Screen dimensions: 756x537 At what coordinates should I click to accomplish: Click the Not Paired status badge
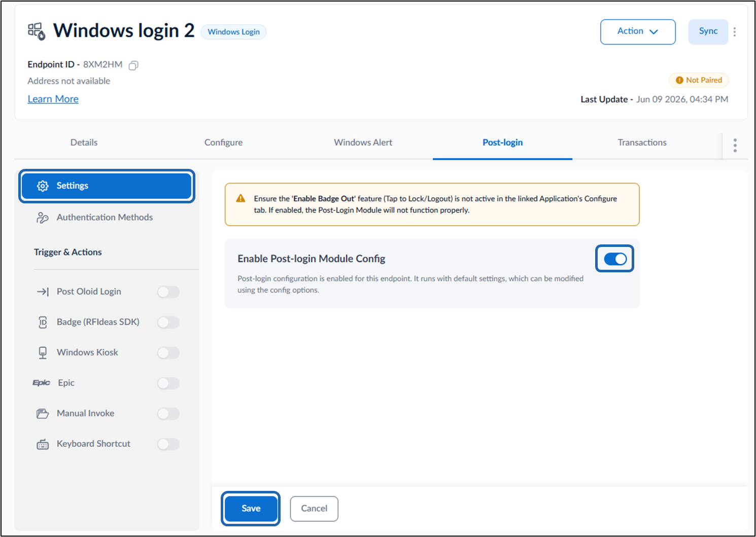[699, 80]
